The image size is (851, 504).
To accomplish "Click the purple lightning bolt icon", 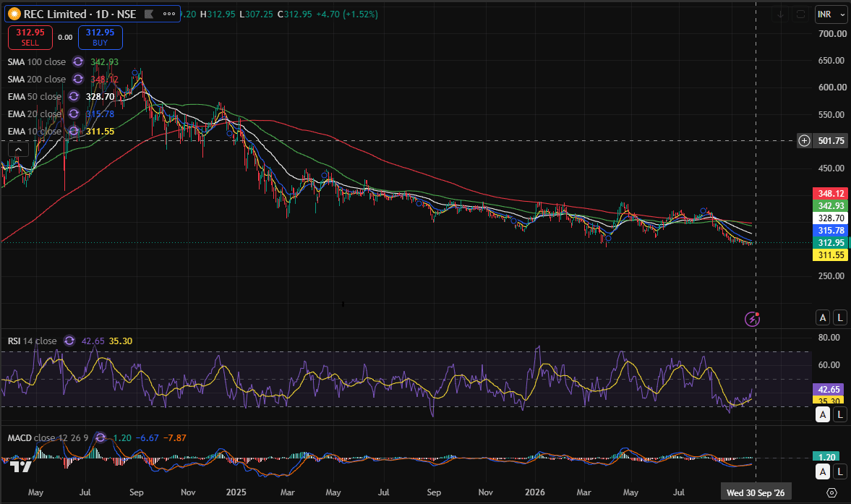I will 752,319.
